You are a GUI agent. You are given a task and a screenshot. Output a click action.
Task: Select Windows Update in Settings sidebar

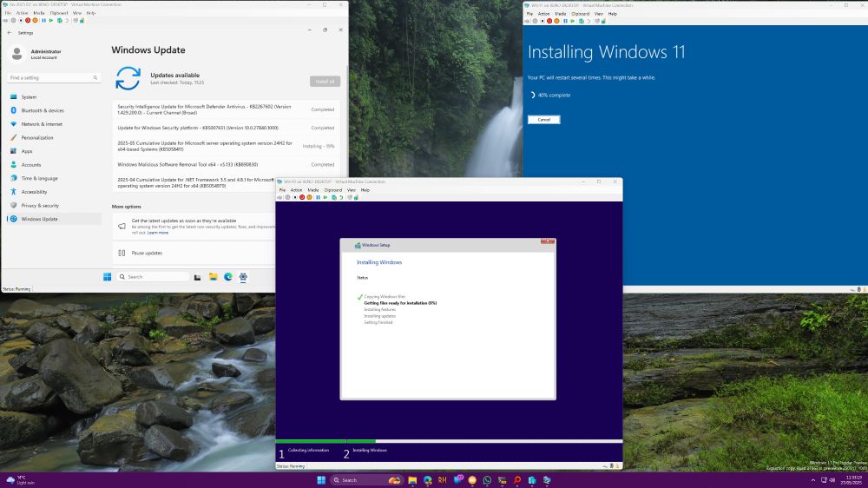coord(54,219)
